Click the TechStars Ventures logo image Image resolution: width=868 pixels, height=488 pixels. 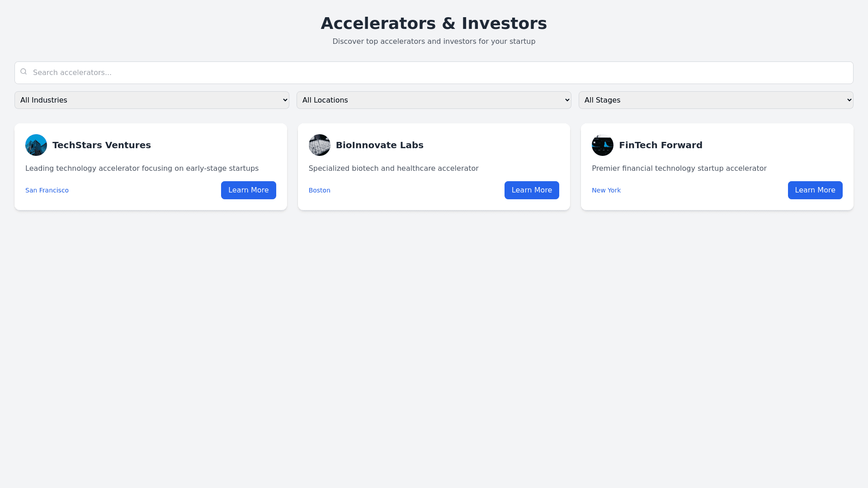tap(36, 145)
